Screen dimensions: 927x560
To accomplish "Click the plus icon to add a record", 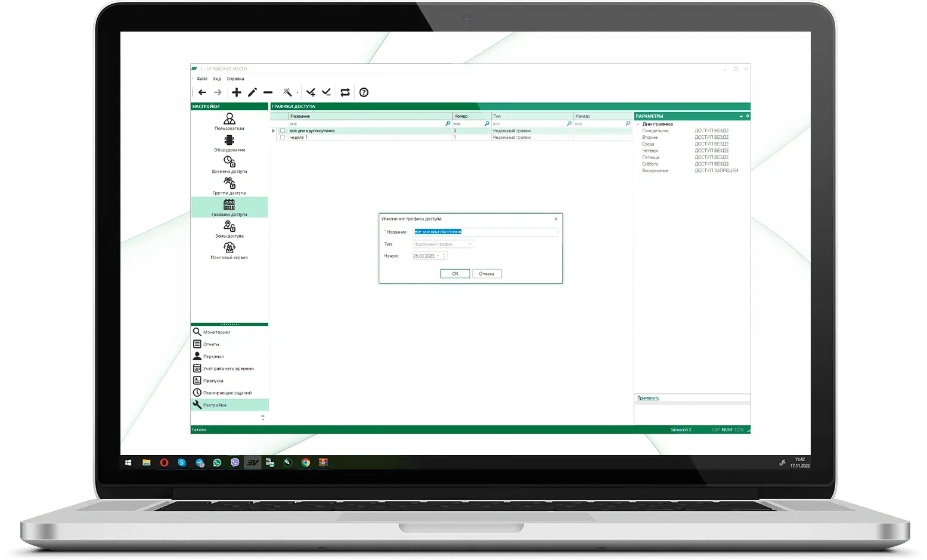I will [237, 92].
